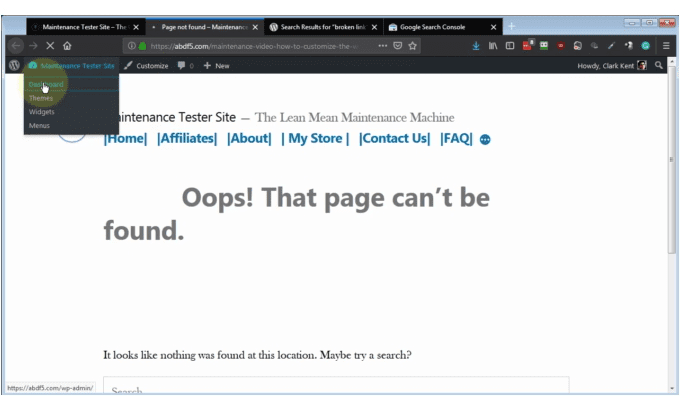Click Maintenance Tester Site admin bar item
The height and width of the screenshot is (396, 680).
click(x=72, y=65)
